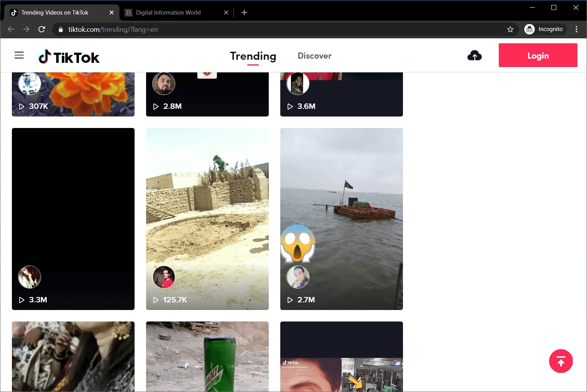Open the black video with 3.3M views
Image resolution: width=587 pixels, height=392 pixels.
73,219
